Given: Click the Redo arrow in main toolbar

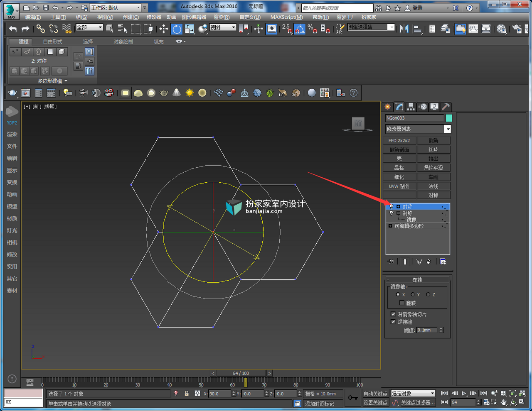Looking at the screenshot, I should click(25, 28).
